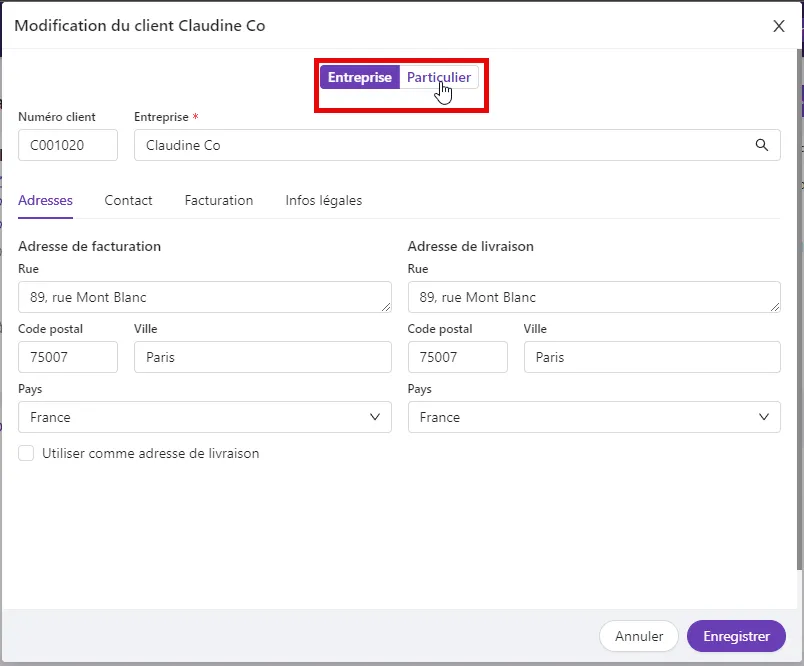This screenshot has height=666, width=804.
Task: Click the Adresse de facturation heading
Action: pos(89,246)
